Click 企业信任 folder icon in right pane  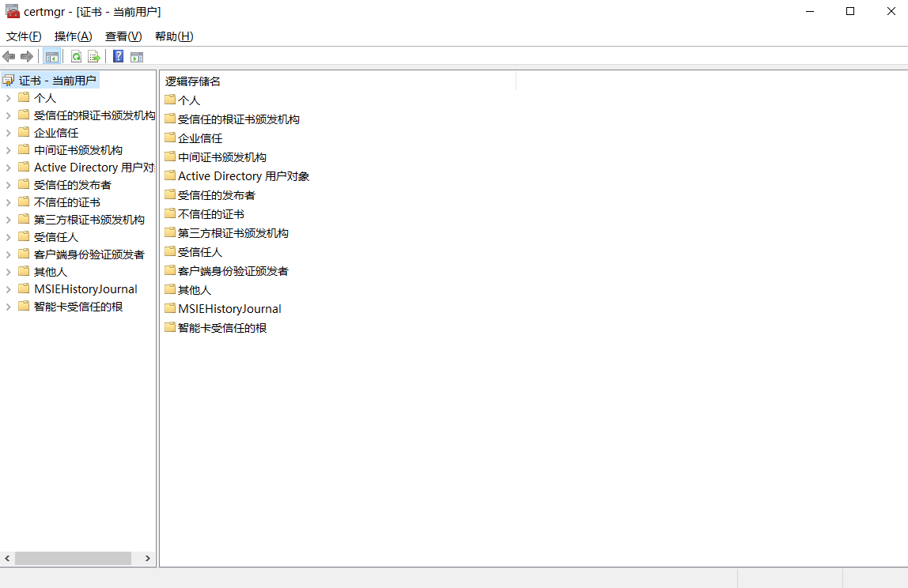coord(170,138)
